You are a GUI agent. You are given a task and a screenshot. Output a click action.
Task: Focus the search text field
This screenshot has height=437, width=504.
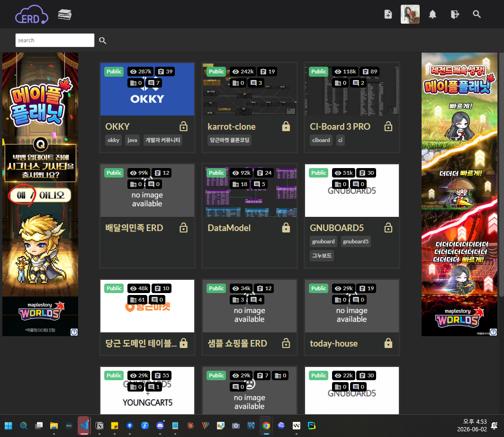pyautogui.click(x=55, y=40)
